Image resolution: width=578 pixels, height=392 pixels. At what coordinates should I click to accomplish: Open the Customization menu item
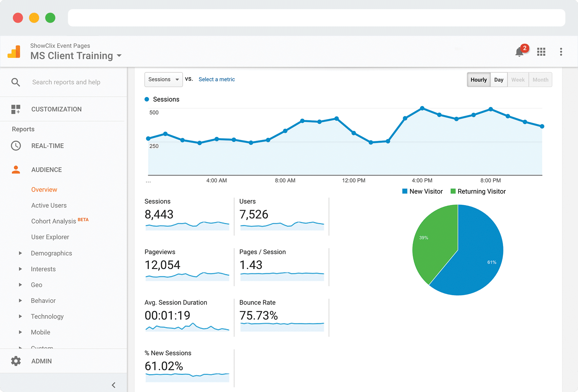[x=56, y=109]
